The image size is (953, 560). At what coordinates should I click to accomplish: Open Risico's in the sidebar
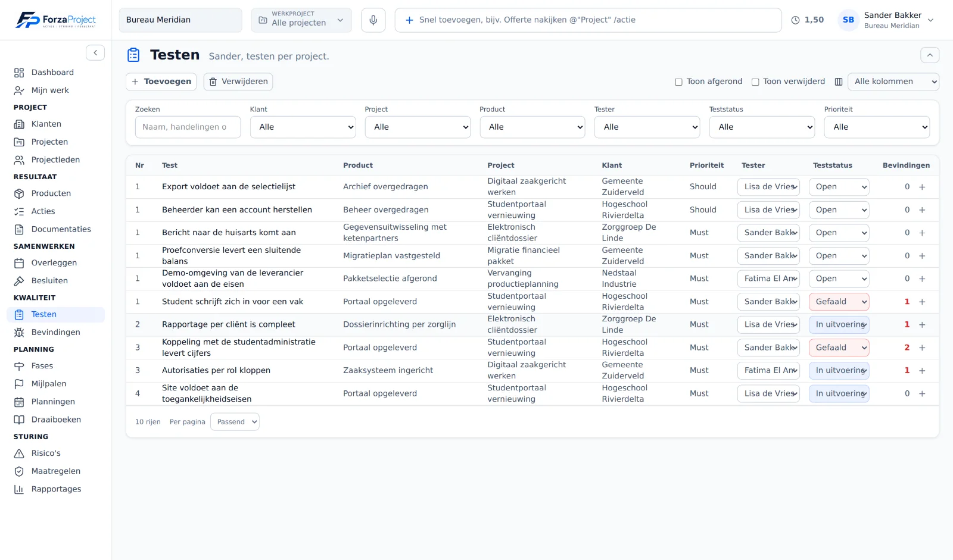coord(56,453)
